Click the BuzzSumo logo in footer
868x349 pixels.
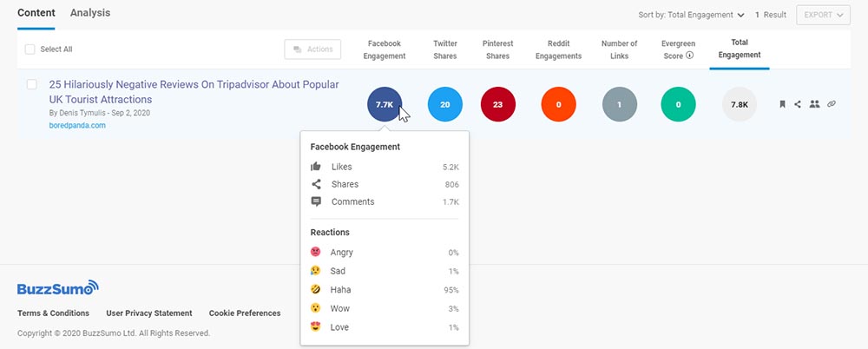(x=58, y=287)
